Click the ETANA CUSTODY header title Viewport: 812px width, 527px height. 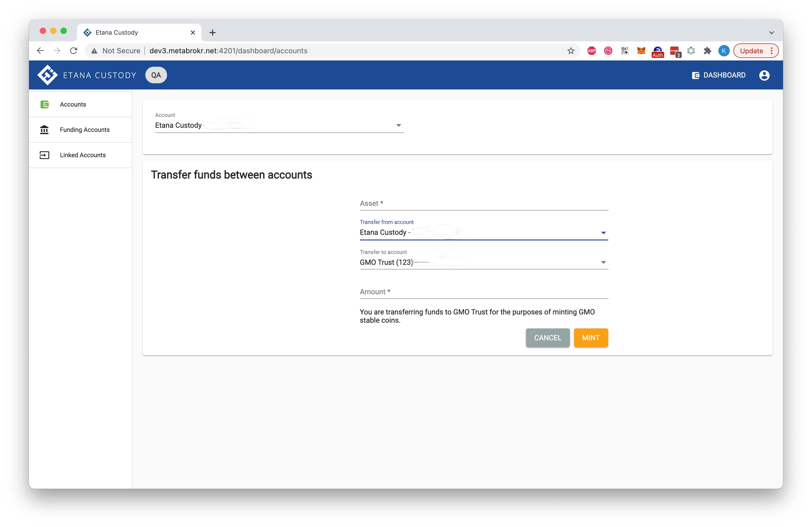click(x=100, y=76)
